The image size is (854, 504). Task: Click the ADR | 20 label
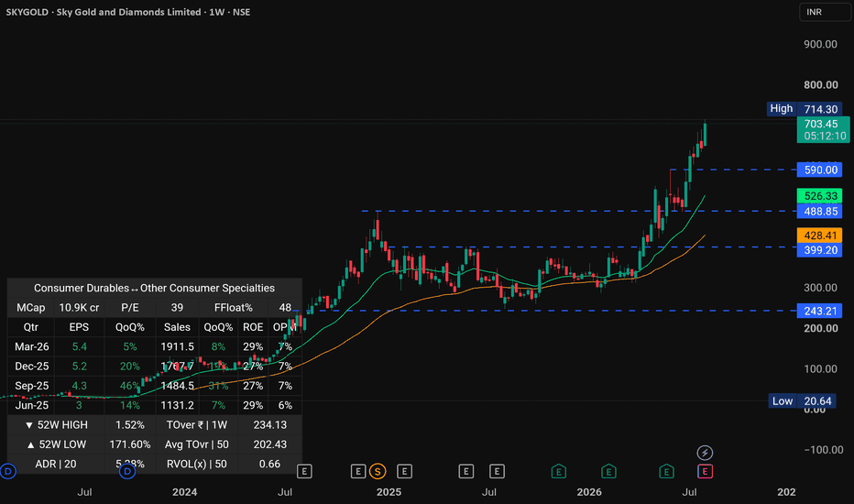[x=56, y=465]
